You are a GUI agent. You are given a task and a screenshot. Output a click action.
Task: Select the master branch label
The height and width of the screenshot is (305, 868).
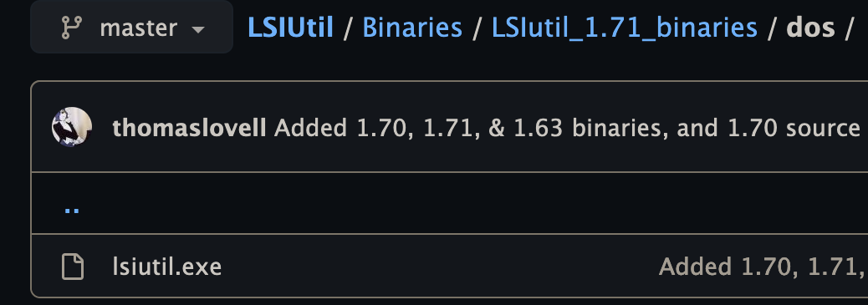tap(138, 27)
